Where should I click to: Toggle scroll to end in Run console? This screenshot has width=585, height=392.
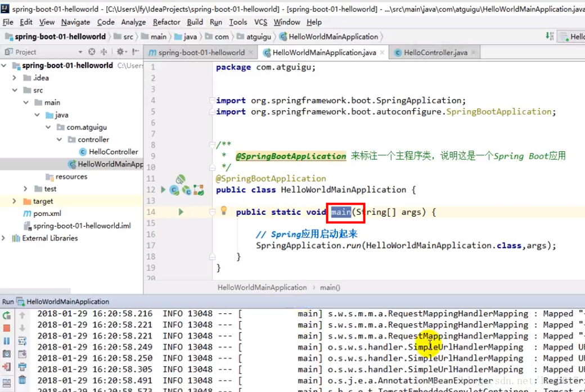tap(22, 354)
